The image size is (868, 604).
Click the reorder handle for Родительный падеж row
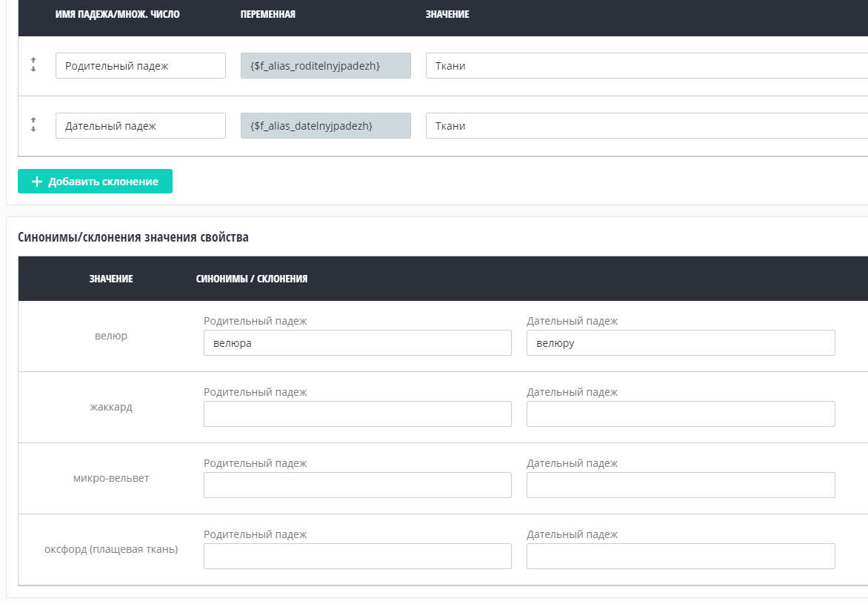(x=33, y=65)
